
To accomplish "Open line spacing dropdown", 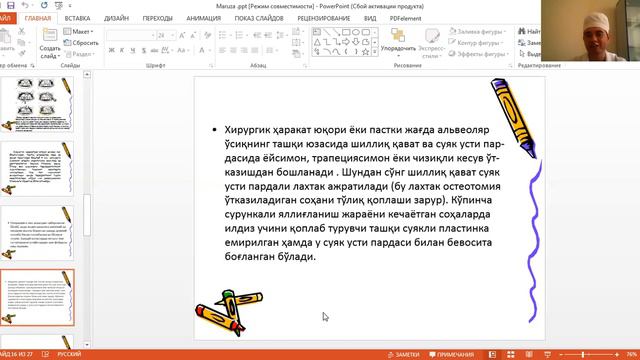I will click(282, 36).
